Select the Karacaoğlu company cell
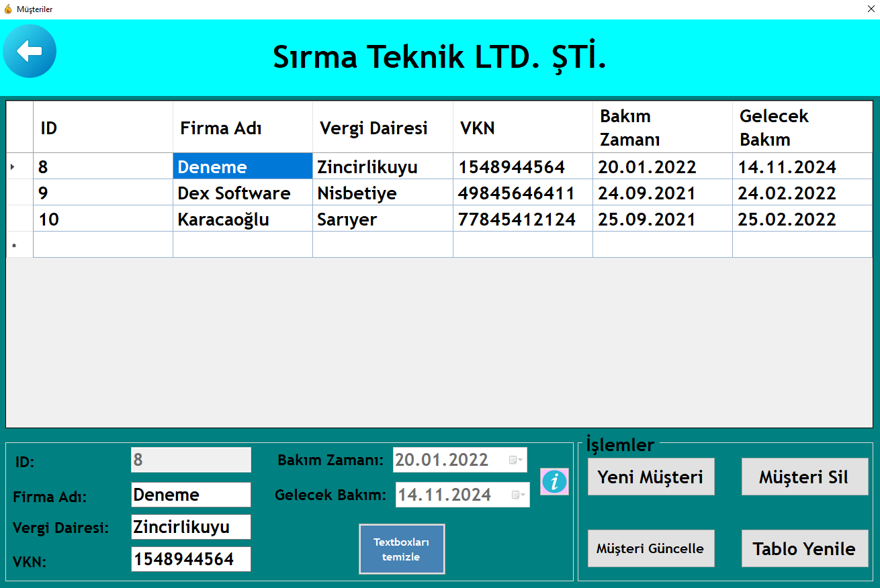Screen dimensions: 880x588 point(243,219)
